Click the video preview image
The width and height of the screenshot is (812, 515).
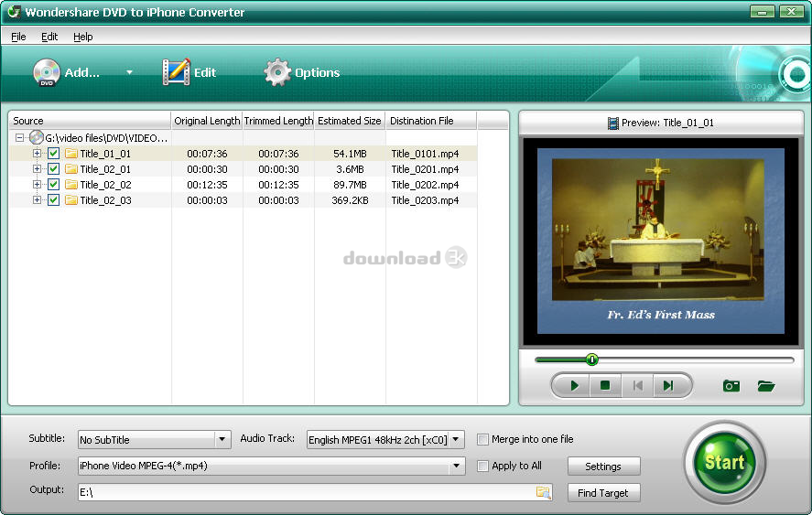[661, 241]
